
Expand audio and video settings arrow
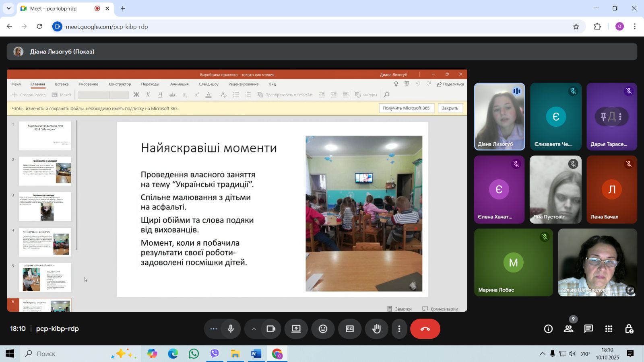pos(254,329)
